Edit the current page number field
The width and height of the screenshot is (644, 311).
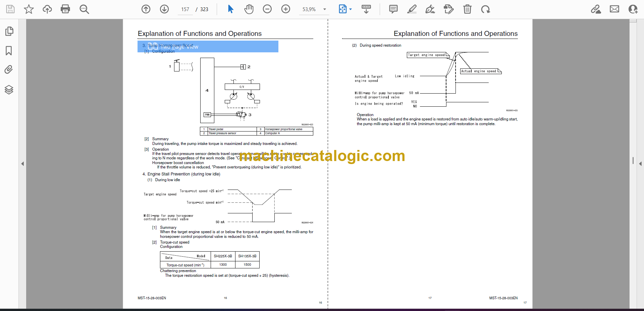click(185, 9)
